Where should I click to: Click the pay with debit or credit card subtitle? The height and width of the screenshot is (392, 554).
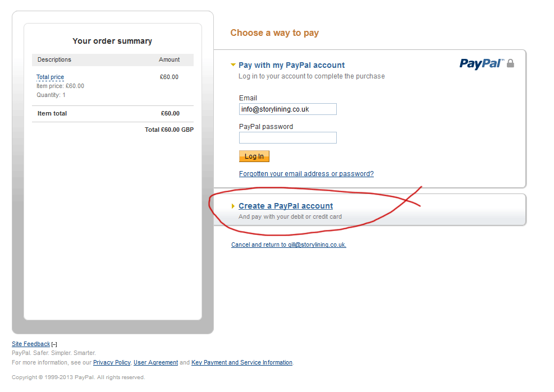[x=290, y=216]
